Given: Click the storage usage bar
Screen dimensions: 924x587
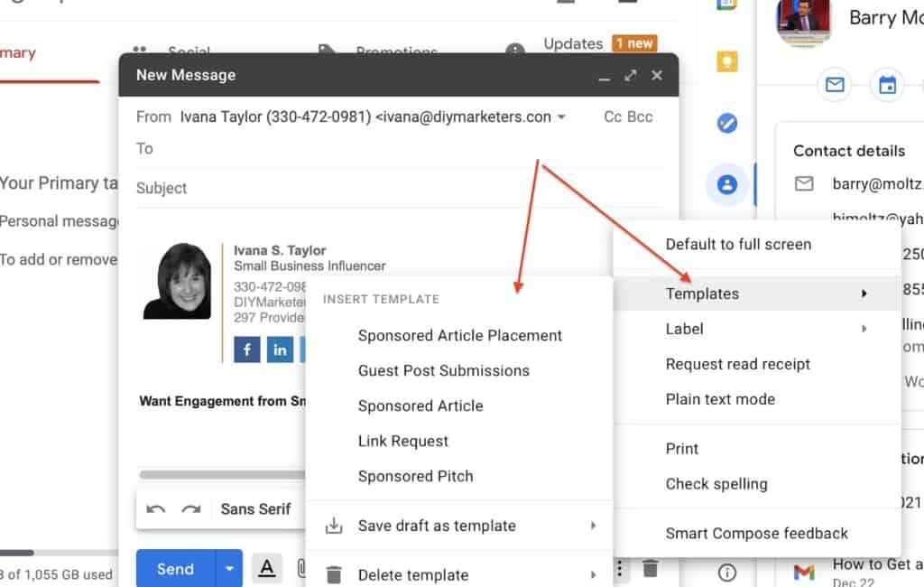Looking at the screenshot, I should 59,553.
